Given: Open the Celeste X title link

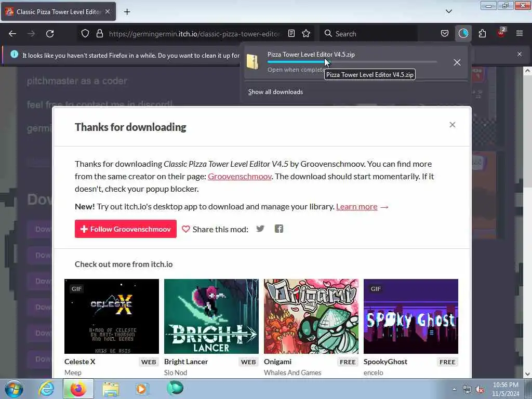Looking at the screenshot, I should point(79,362).
